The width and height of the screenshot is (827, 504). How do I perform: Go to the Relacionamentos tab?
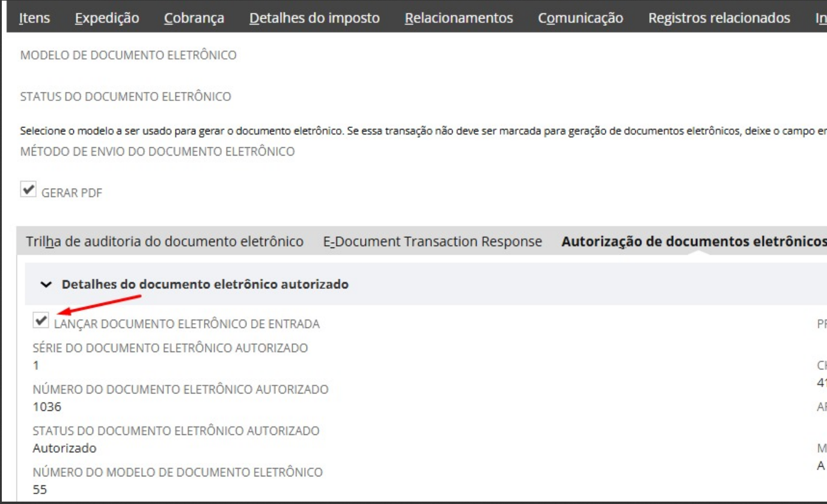point(459,18)
